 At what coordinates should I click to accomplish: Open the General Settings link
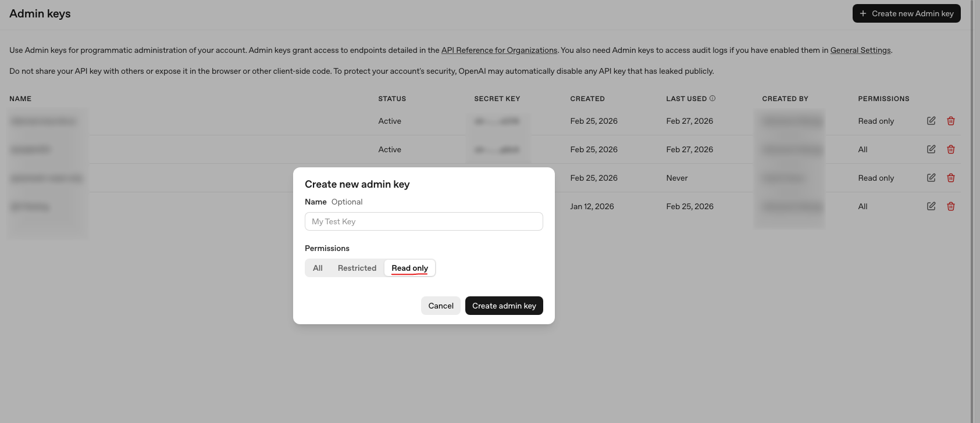(860, 50)
